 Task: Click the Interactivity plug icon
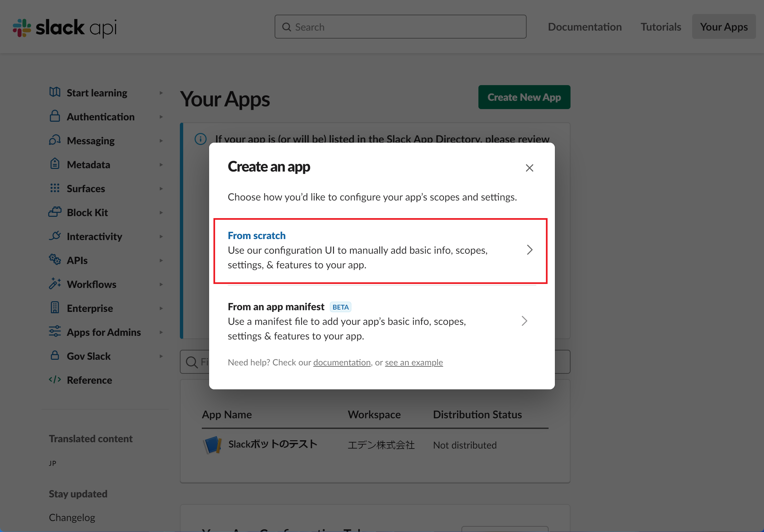(x=55, y=236)
